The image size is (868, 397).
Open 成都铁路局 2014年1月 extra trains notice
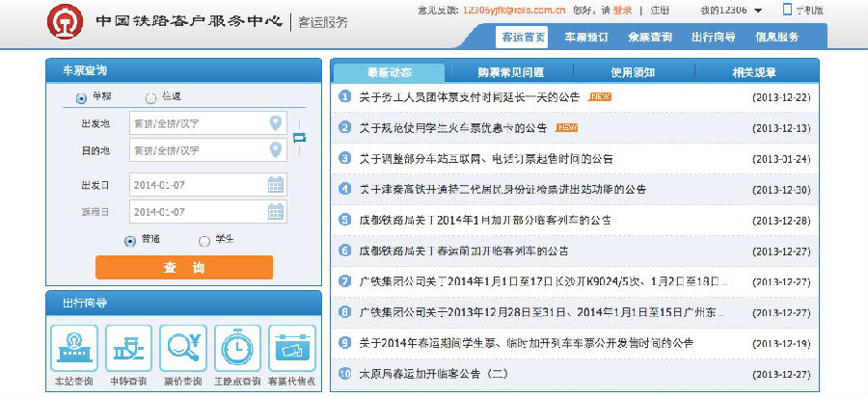(x=485, y=220)
